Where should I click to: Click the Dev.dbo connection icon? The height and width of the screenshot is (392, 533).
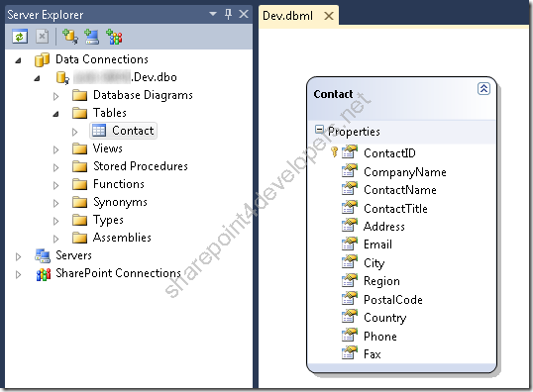coord(62,77)
